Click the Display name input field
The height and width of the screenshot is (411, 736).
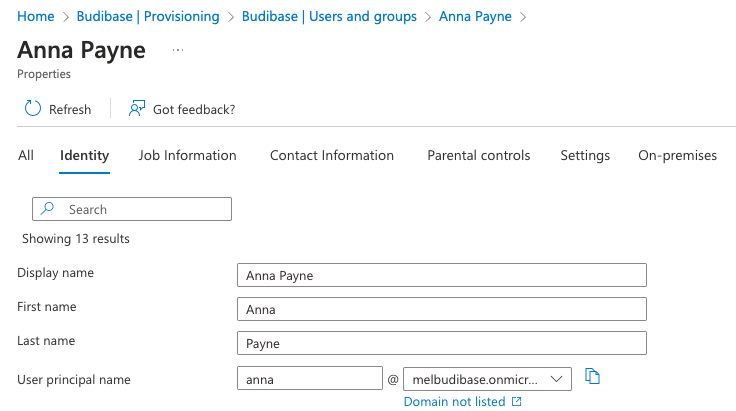pyautogui.click(x=441, y=275)
